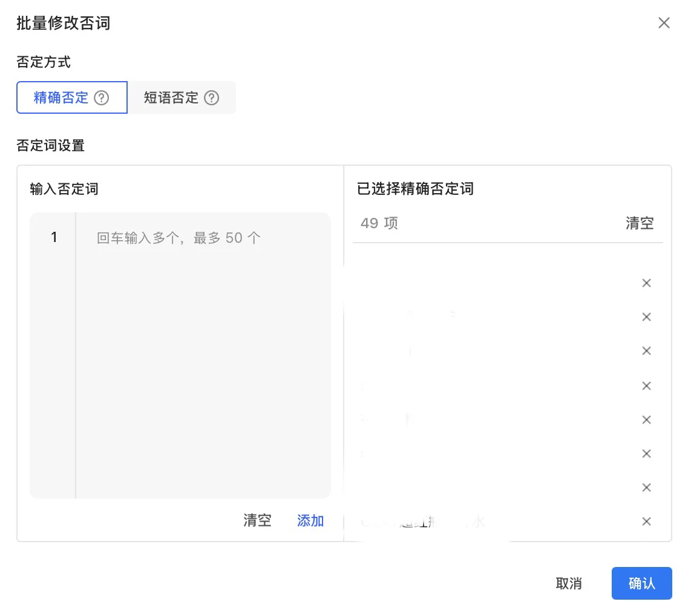Confirm changes with the 确认 button

(x=641, y=583)
